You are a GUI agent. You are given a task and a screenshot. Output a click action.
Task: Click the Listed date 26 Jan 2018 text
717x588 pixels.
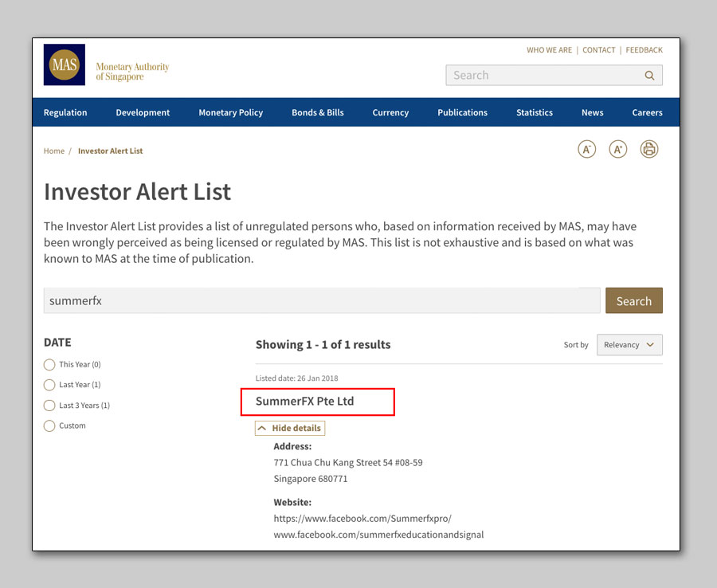pyautogui.click(x=297, y=378)
